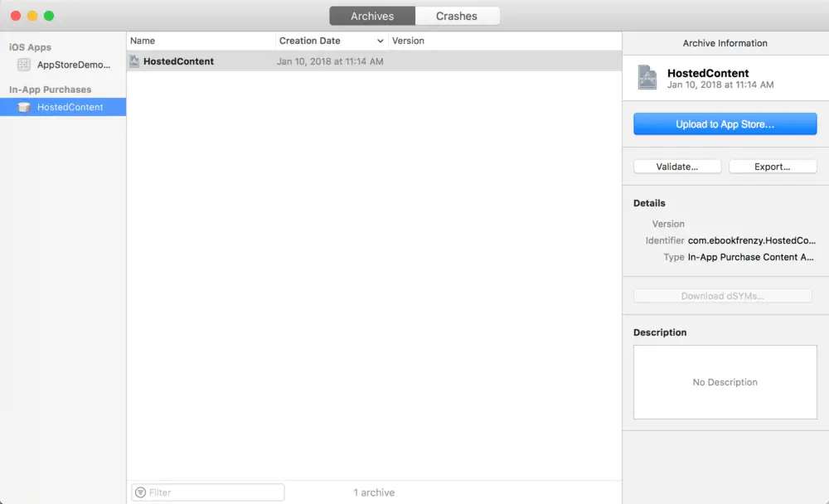Select HostedContent under In-App Purchases
The height and width of the screenshot is (504, 829).
(70, 107)
